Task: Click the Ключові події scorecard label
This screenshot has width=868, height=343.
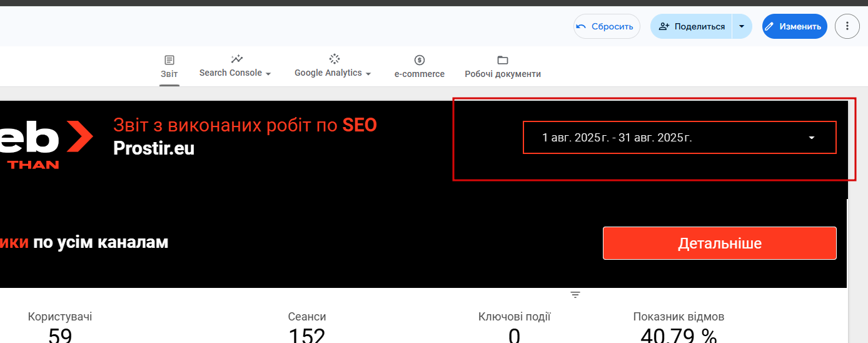Action: pos(515,317)
